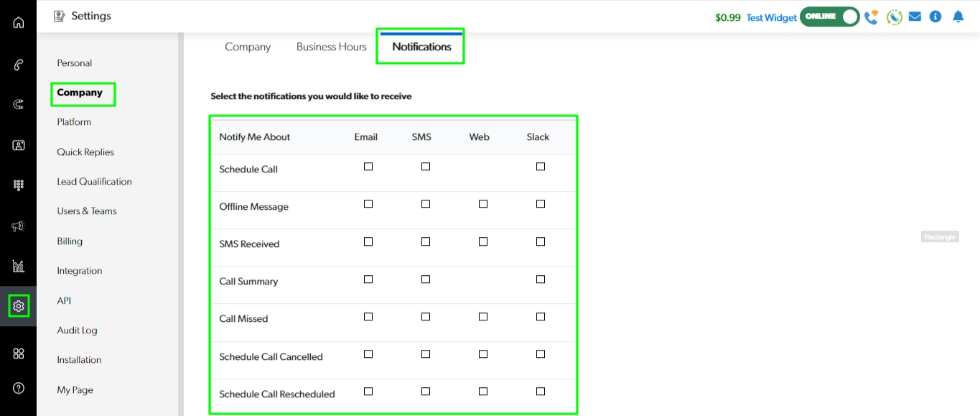Viewport: 980px width, 416px height.
Task: Open the home icon in left sidebar
Action: (x=19, y=22)
